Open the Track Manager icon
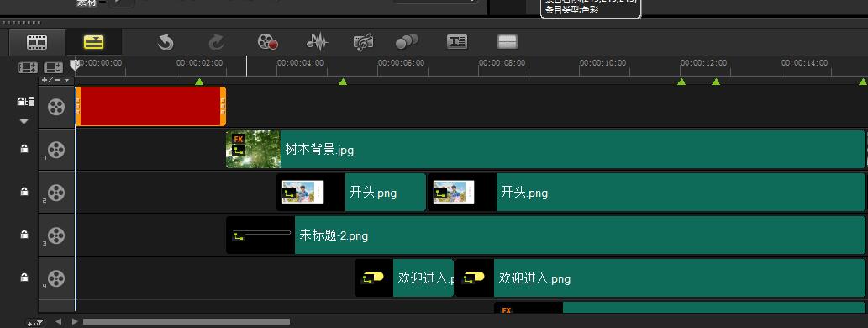Screen dimensions: 868x328 (54, 67)
